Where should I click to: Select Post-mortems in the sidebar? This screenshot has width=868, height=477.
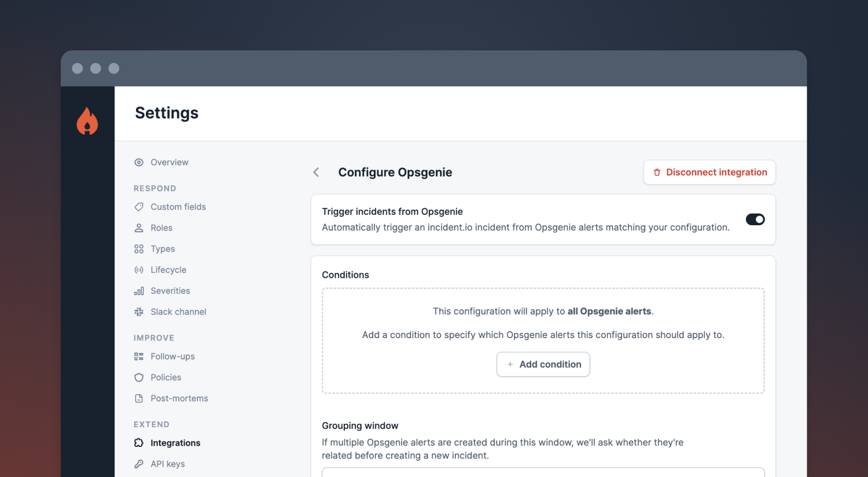[179, 398]
